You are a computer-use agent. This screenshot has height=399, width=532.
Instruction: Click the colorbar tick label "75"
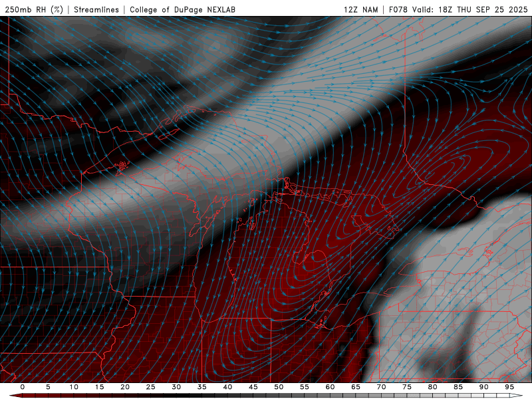407,387
